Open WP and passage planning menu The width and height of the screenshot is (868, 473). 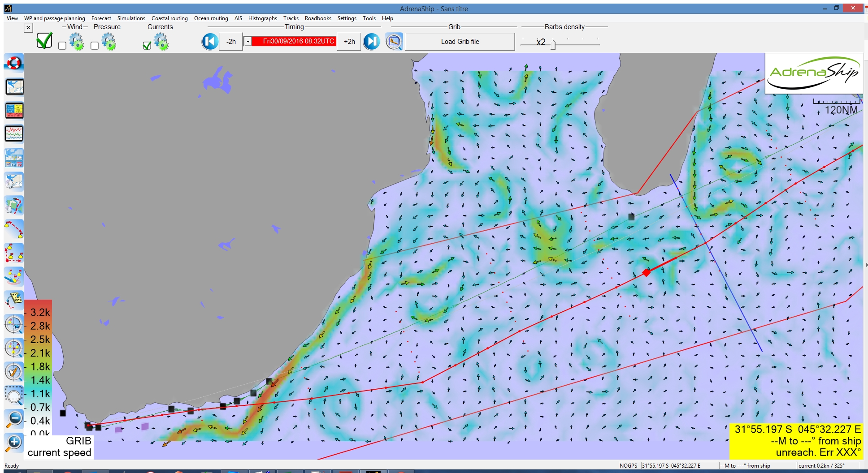point(55,18)
